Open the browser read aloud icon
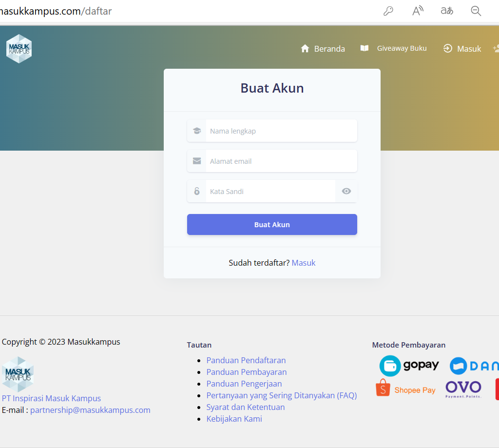This screenshot has height=448, width=499. click(x=418, y=11)
